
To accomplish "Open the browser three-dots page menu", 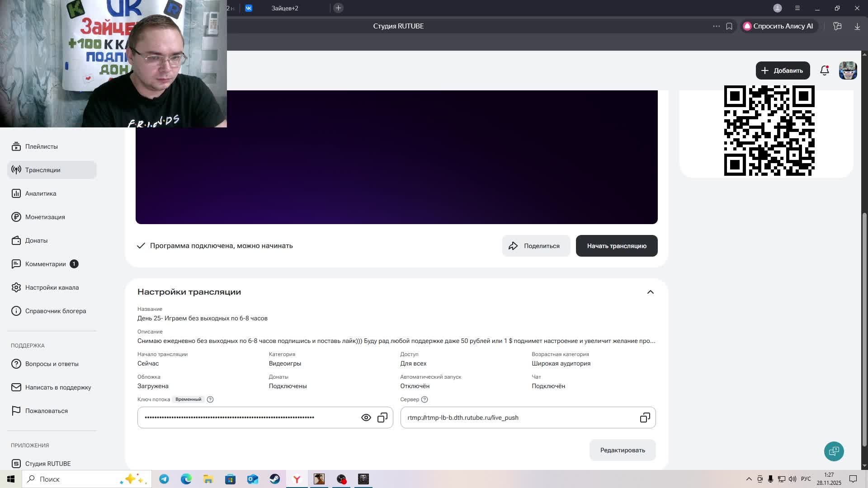I will [716, 26].
